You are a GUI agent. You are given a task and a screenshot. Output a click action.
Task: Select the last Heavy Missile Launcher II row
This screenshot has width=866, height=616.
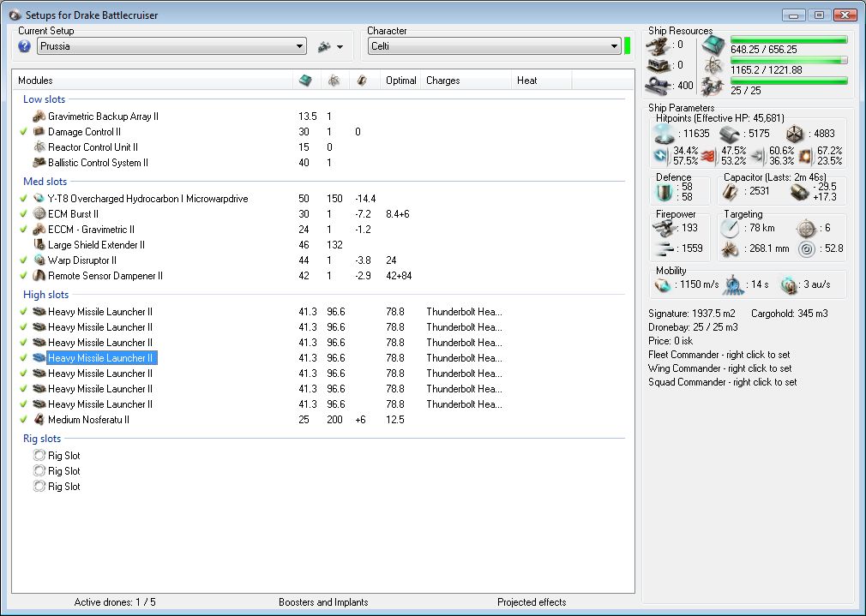[323, 404]
